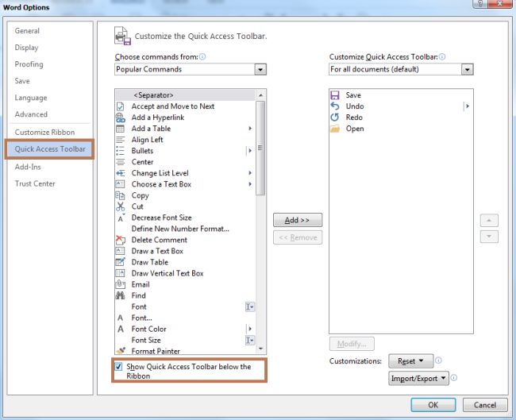The width and height of the screenshot is (516, 420).
Task: Click the info icon next to Reset
Action: tap(439, 360)
